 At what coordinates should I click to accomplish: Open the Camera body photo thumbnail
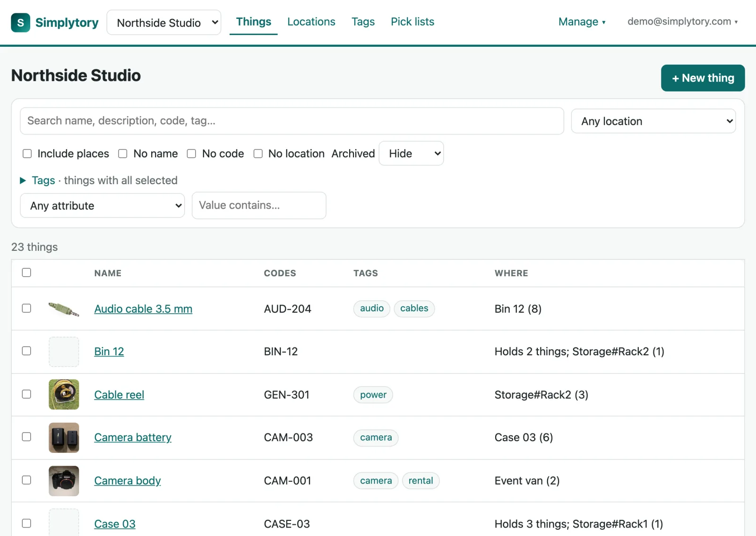coord(64,481)
